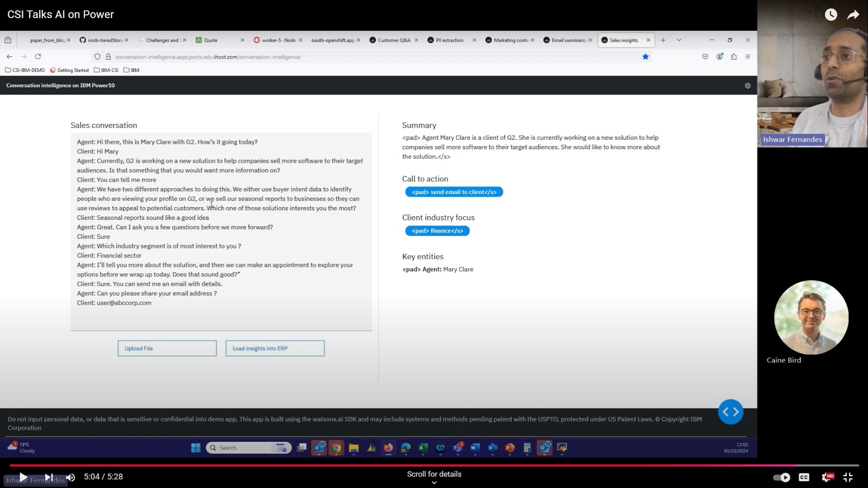Click the shield icon in the address bar
Image resolution: width=868 pixels, height=488 pixels.
pos(97,57)
